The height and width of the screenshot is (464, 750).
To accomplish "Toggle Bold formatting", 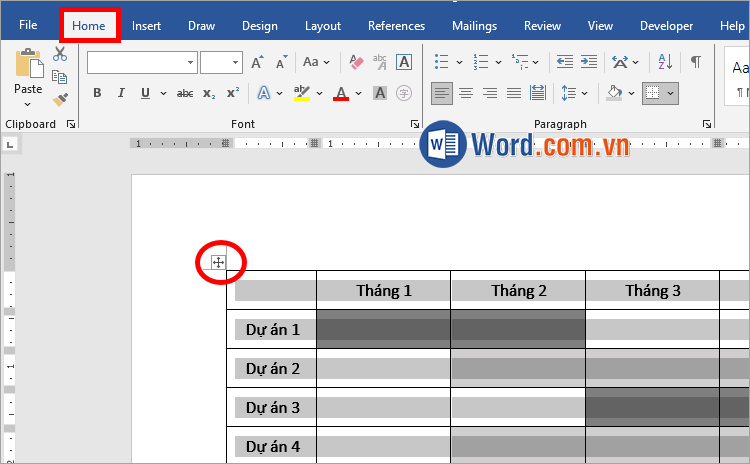I will 97,93.
